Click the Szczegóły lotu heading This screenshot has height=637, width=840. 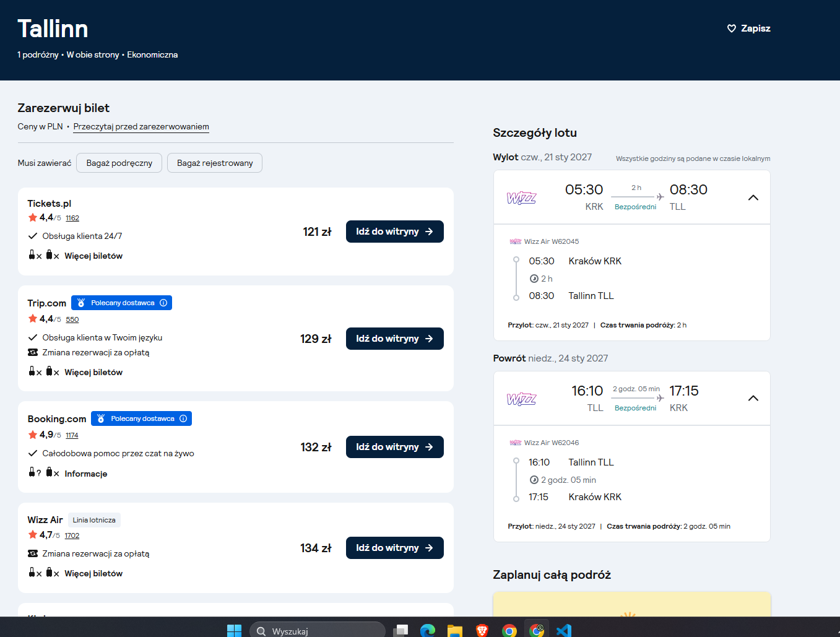click(x=535, y=132)
